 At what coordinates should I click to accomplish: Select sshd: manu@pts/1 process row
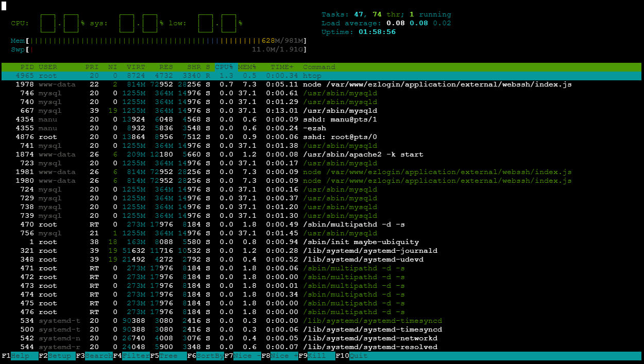coord(321,119)
